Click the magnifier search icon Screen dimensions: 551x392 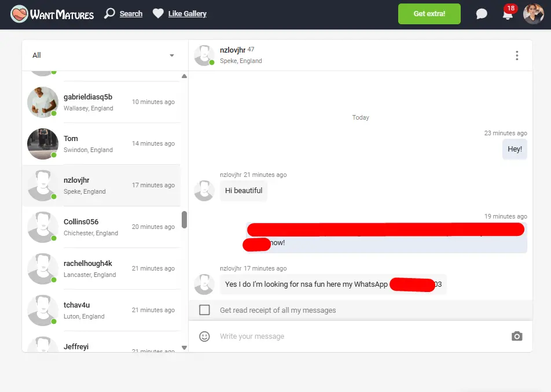109,14
